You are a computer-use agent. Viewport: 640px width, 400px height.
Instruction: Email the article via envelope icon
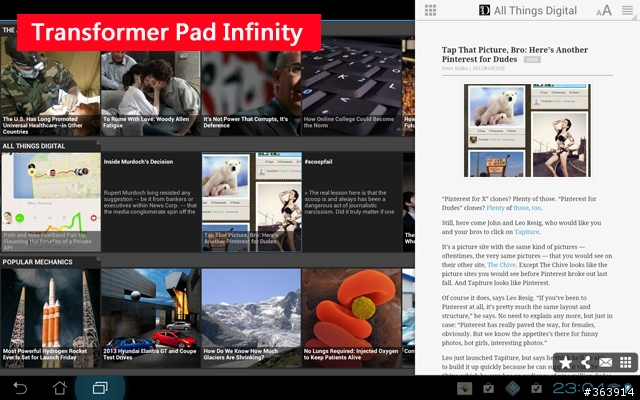606,362
